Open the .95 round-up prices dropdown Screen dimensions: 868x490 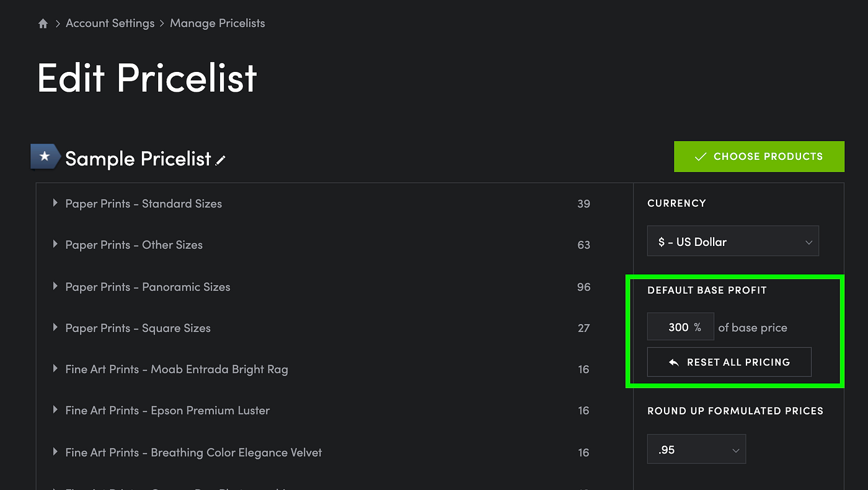[x=696, y=450]
